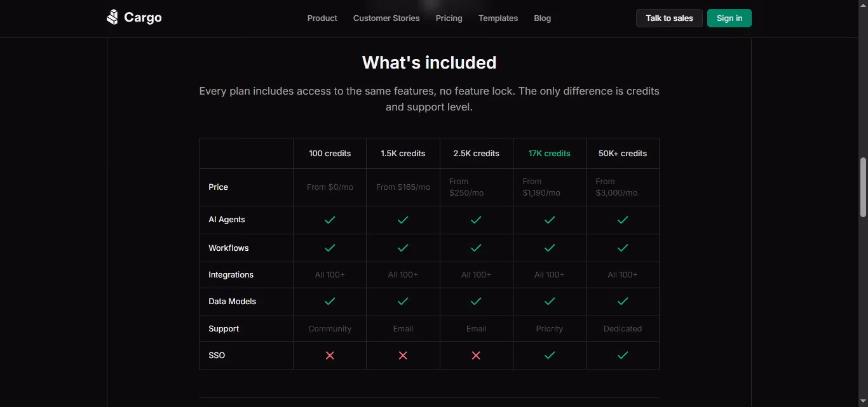
Task: Click SSO red cross for 100 credits
Action: click(x=330, y=356)
